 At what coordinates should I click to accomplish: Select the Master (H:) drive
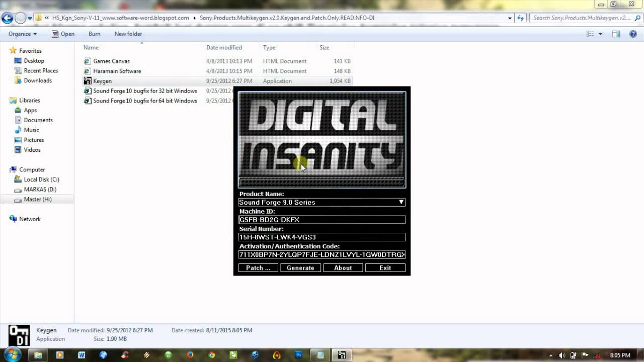38,200
